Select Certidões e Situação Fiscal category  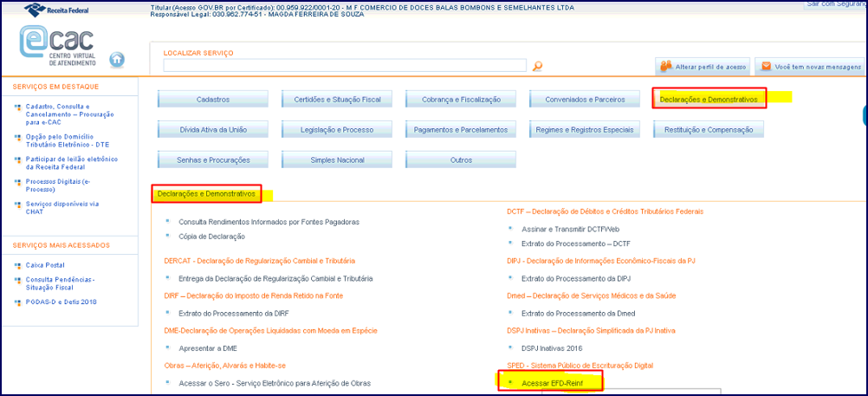click(x=337, y=99)
